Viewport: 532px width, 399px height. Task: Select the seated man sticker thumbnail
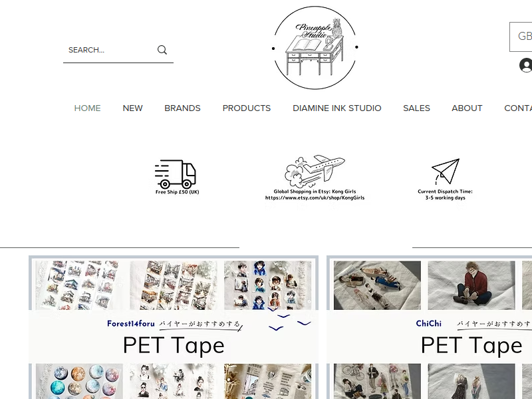[471, 285]
